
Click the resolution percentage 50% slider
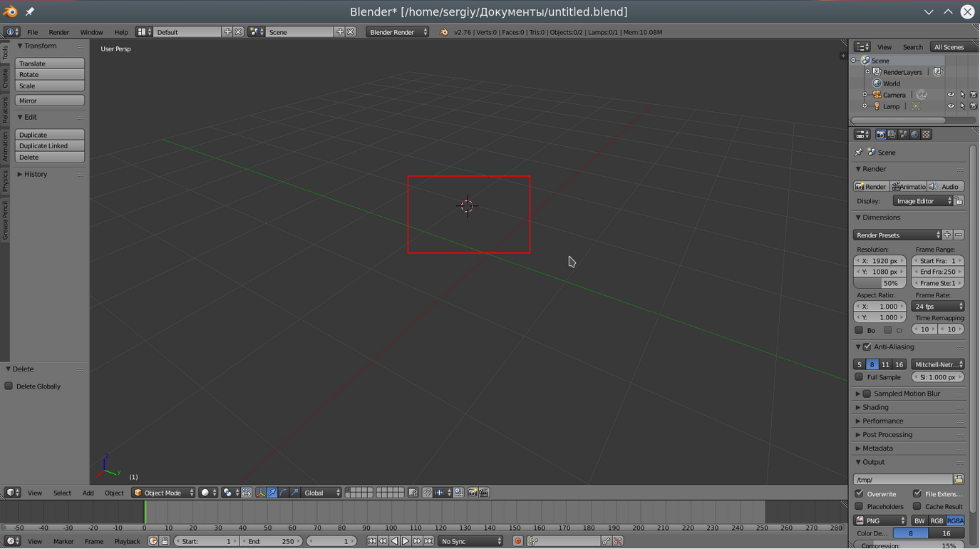[x=880, y=283]
